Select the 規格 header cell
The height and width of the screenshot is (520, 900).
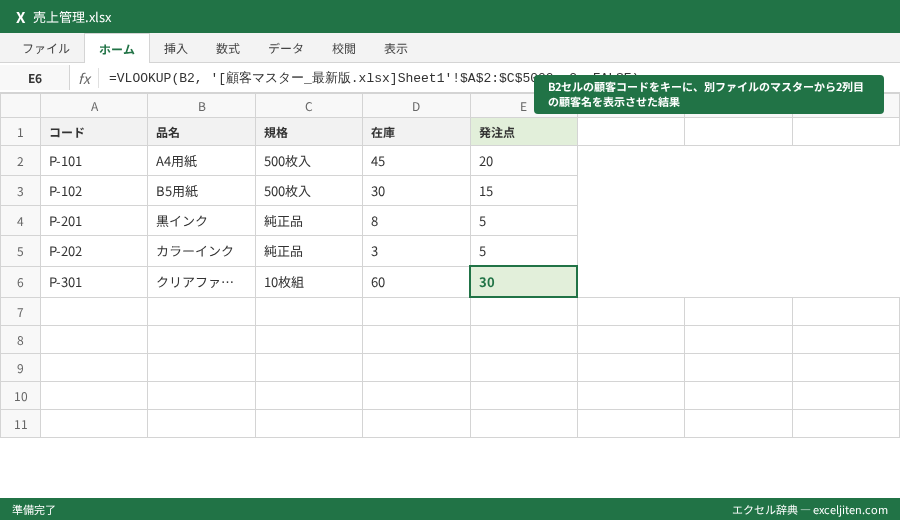pos(309,133)
